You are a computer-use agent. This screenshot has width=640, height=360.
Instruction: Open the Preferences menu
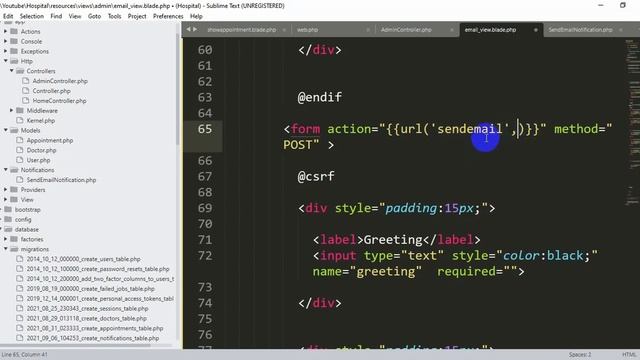(168, 16)
